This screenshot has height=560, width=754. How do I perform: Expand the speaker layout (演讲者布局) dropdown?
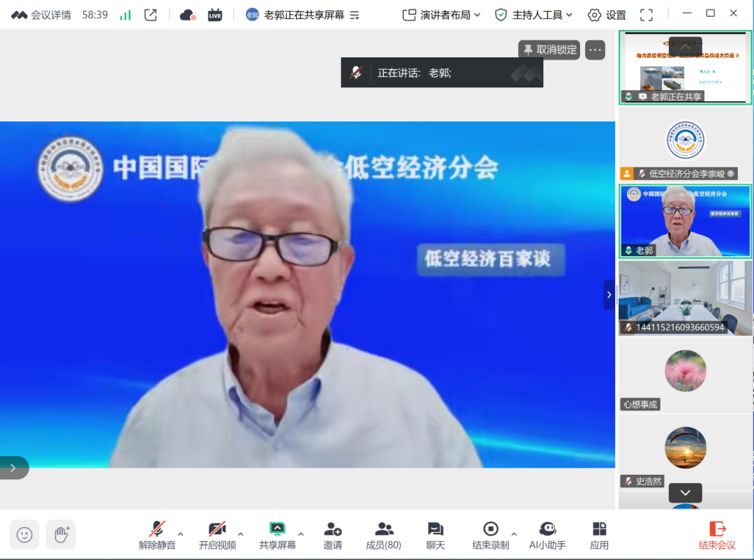[442, 15]
